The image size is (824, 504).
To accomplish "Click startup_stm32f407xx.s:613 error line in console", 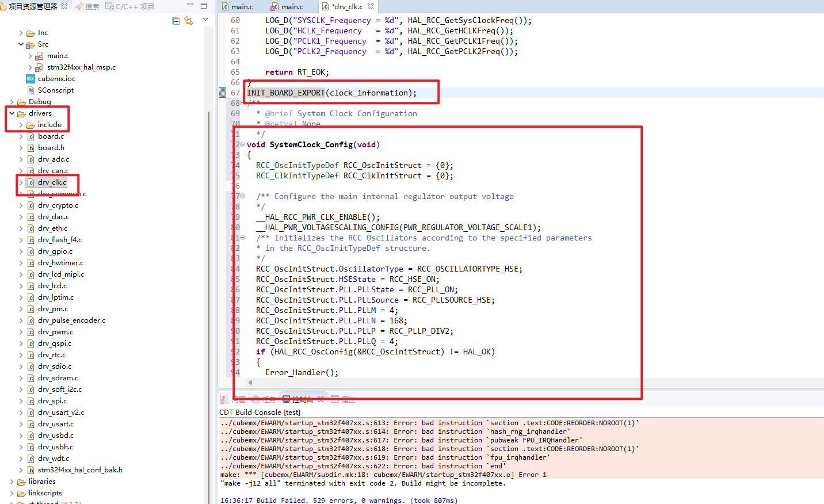I will pos(430,423).
